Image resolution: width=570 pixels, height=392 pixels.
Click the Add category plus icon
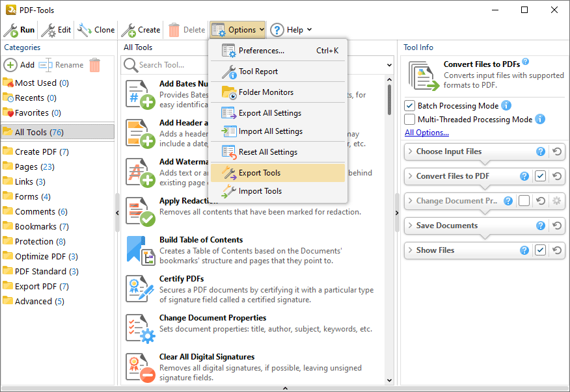click(10, 65)
